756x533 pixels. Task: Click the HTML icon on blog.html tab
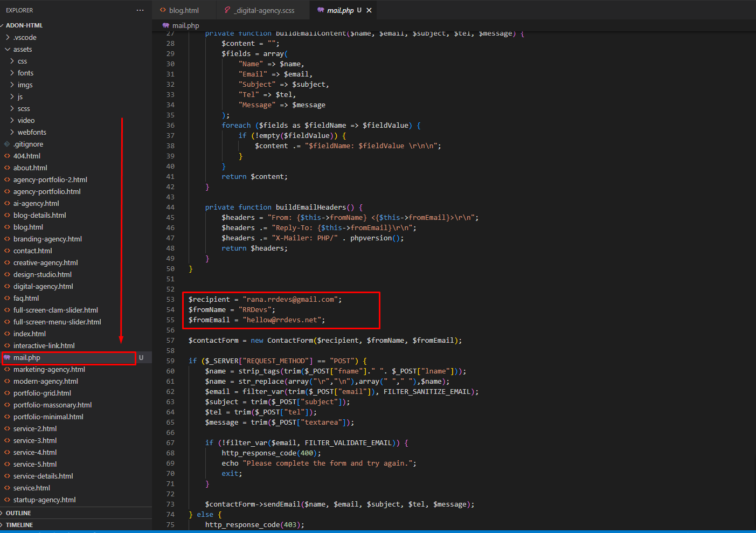click(162, 10)
